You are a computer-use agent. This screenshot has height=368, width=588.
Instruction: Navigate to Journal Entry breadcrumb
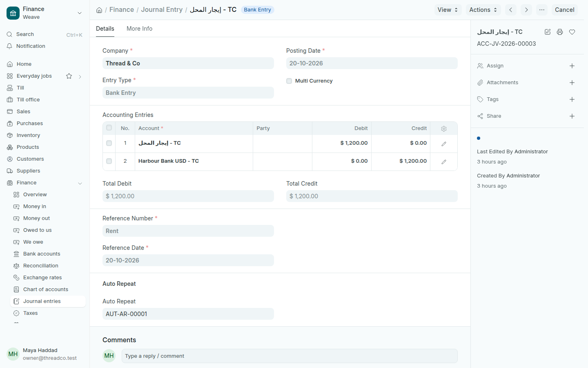tap(162, 9)
